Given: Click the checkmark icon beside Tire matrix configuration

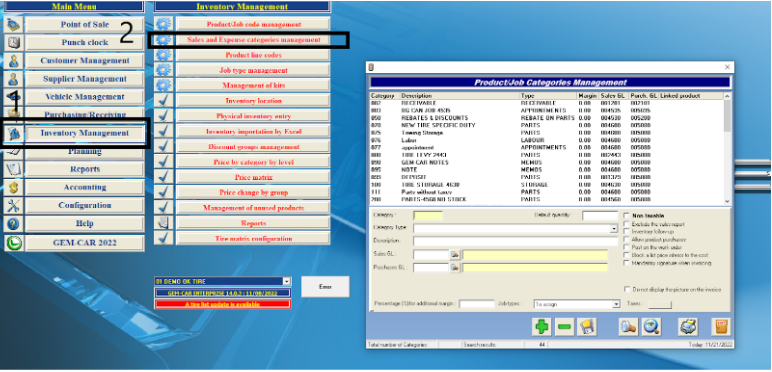Looking at the screenshot, I should (163, 238).
